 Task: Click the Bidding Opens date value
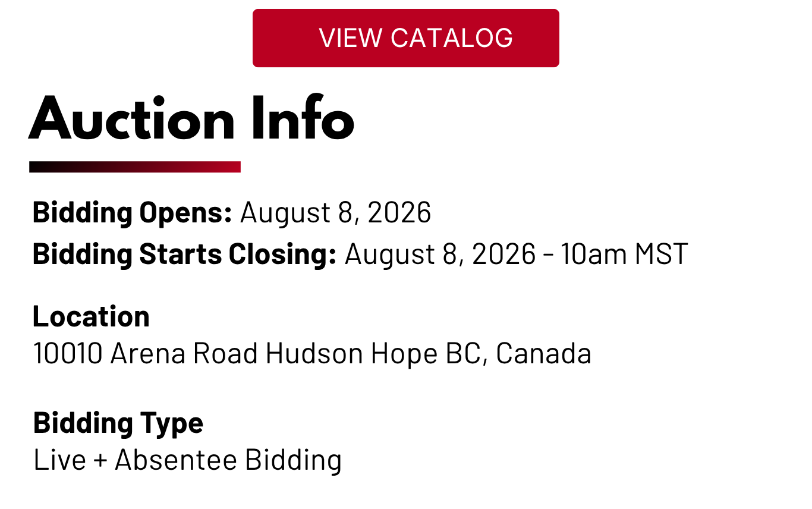click(x=335, y=212)
